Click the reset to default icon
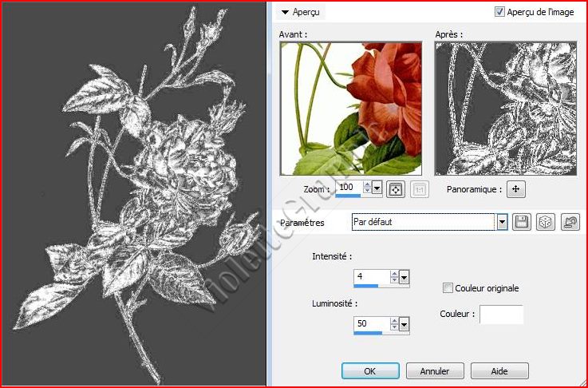The height and width of the screenshot is (388, 588). pos(570,222)
